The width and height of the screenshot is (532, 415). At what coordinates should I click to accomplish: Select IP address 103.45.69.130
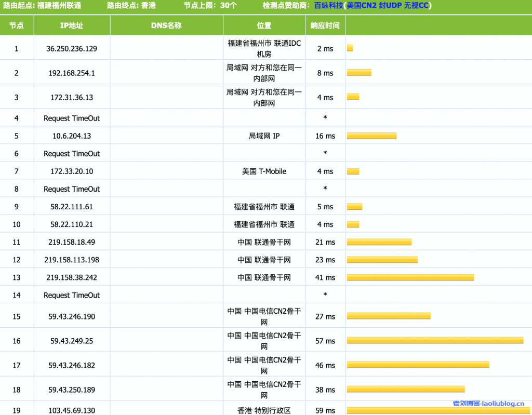pos(72,410)
